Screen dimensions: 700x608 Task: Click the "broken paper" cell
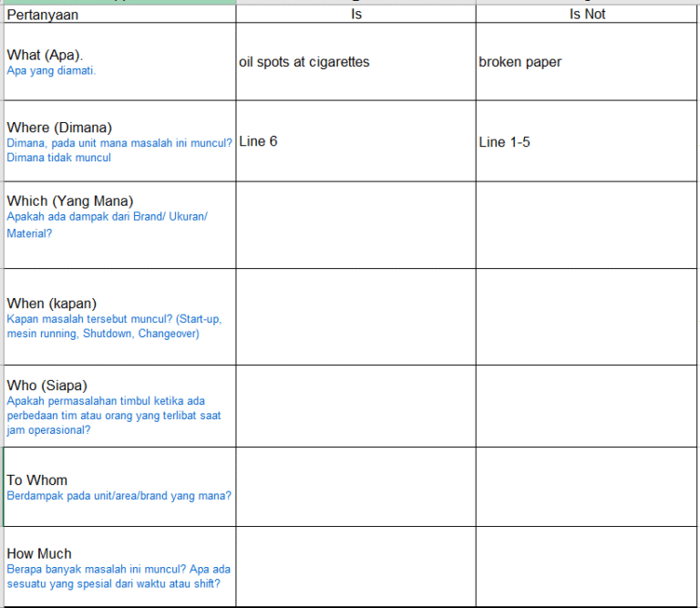tap(587, 62)
